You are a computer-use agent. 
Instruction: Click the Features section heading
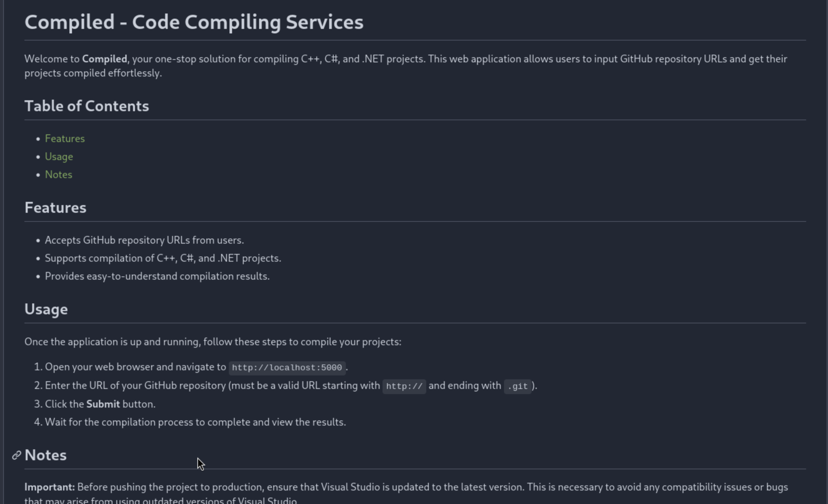[55, 208]
